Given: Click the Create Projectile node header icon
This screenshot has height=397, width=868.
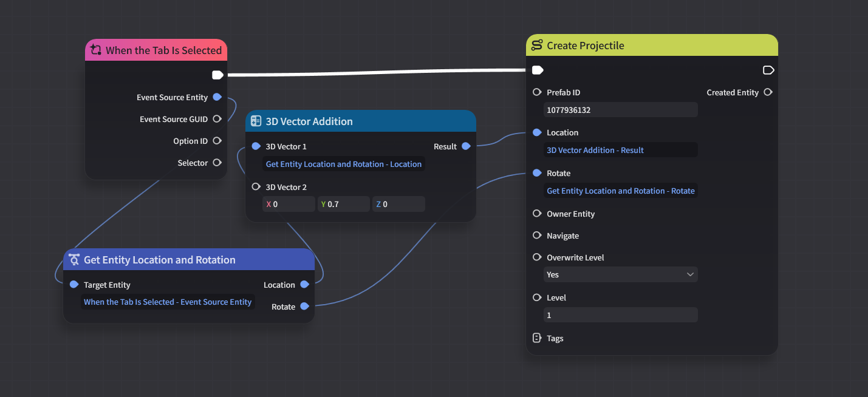Looking at the screenshot, I should (537, 46).
